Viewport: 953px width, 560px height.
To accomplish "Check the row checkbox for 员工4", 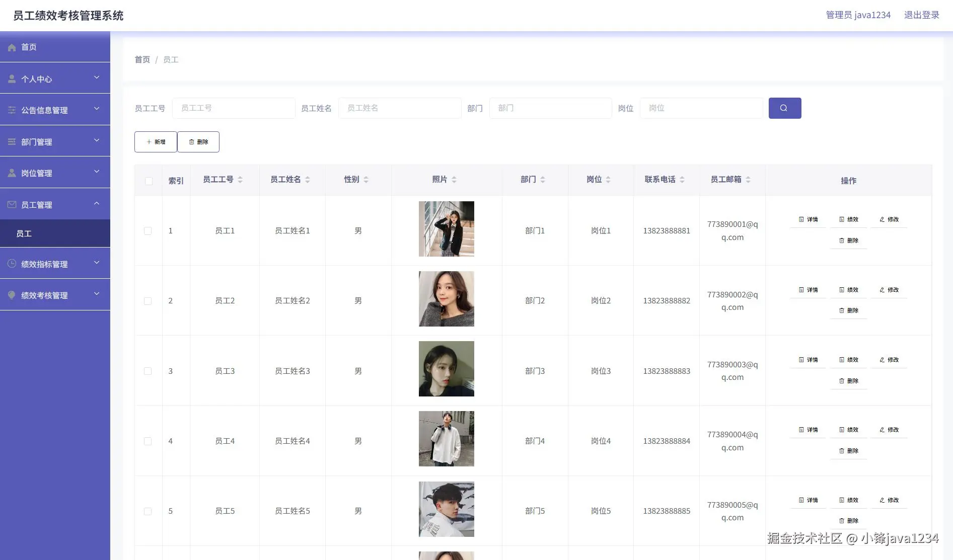I will coord(148,441).
